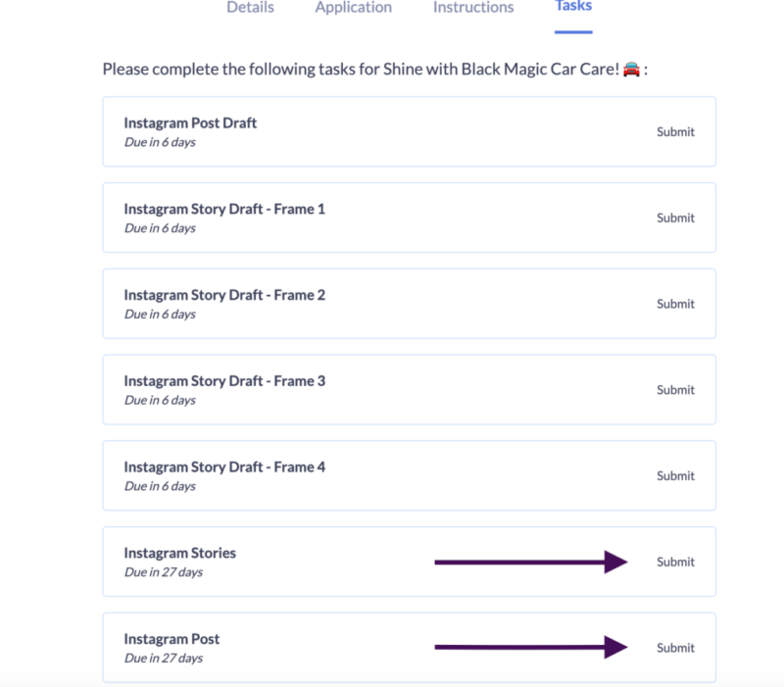Click the red car emoji in heading
The image size is (784, 687).
tap(631, 69)
